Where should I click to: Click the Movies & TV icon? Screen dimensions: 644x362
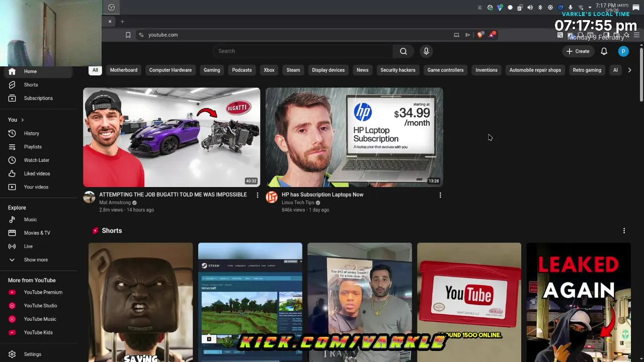[12, 233]
